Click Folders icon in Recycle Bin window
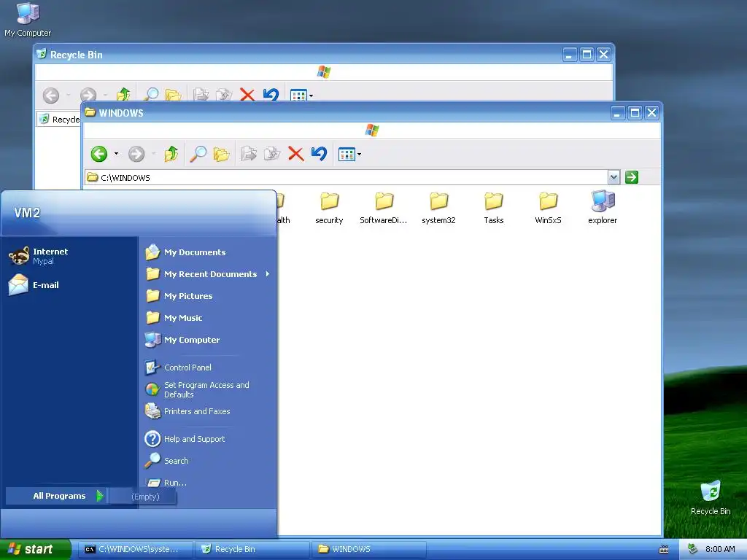747x560 pixels. click(x=174, y=94)
